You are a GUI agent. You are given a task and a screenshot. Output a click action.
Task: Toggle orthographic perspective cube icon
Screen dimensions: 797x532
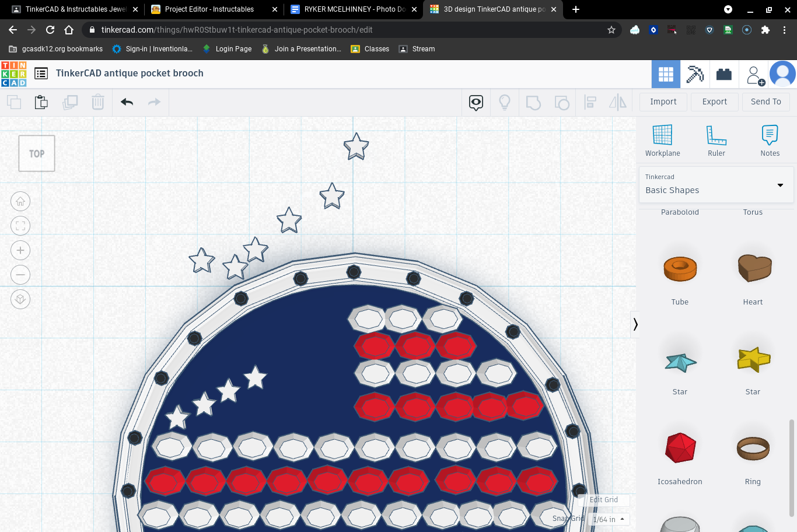[x=20, y=299]
